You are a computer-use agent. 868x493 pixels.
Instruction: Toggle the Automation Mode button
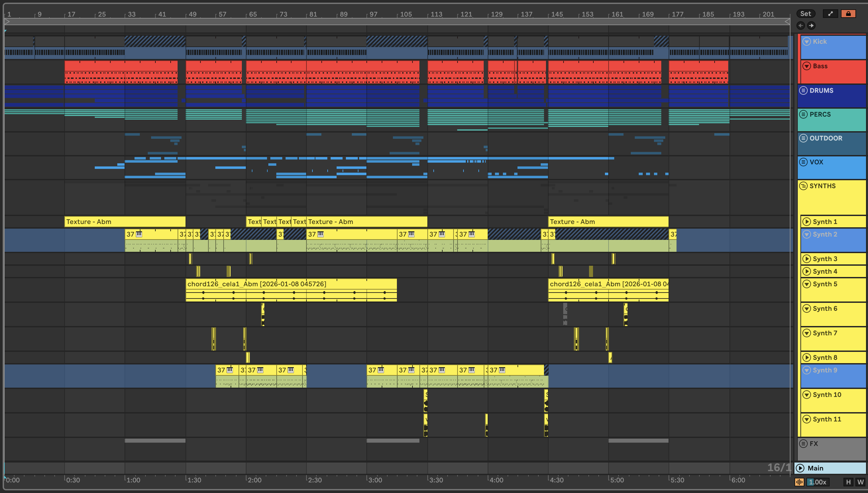coord(830,14)
